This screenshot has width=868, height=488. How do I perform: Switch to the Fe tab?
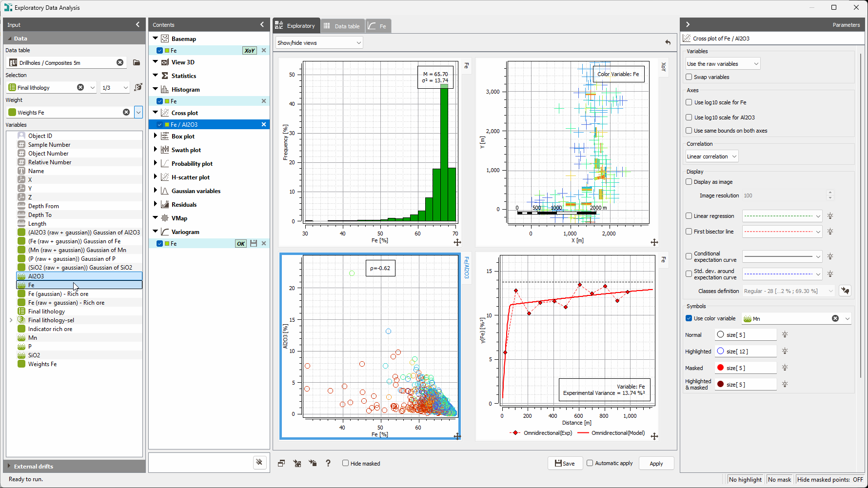point(378,26)
